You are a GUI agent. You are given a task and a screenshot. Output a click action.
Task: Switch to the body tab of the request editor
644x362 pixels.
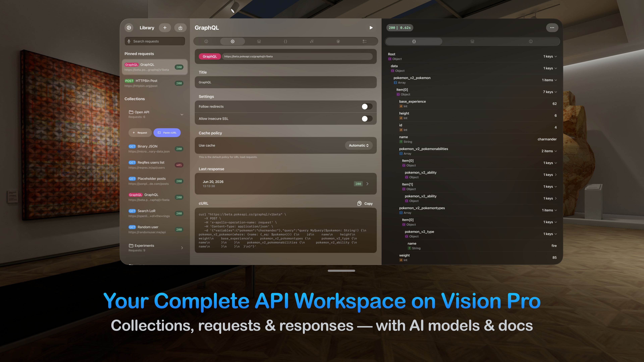click(x=259, y=41)
